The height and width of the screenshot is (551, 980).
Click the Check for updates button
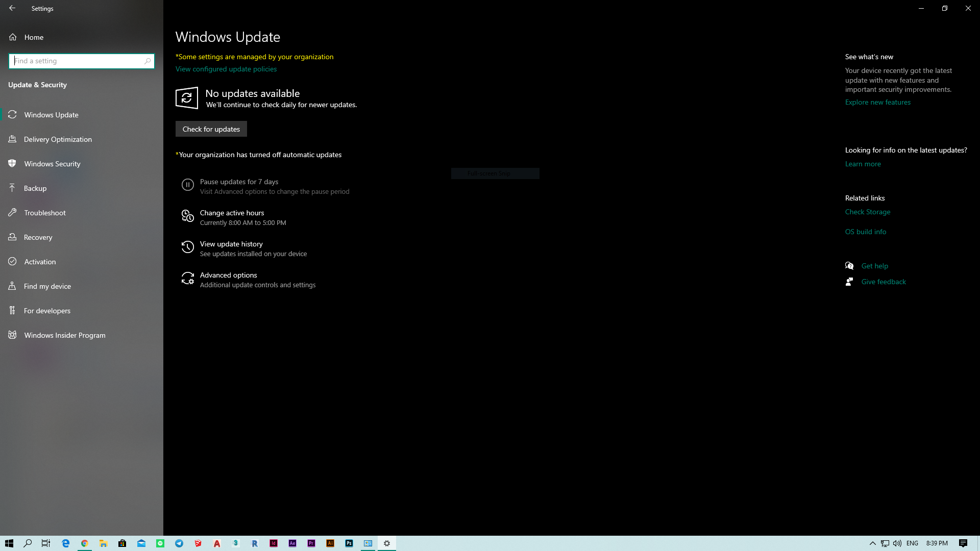click(211, 129)
